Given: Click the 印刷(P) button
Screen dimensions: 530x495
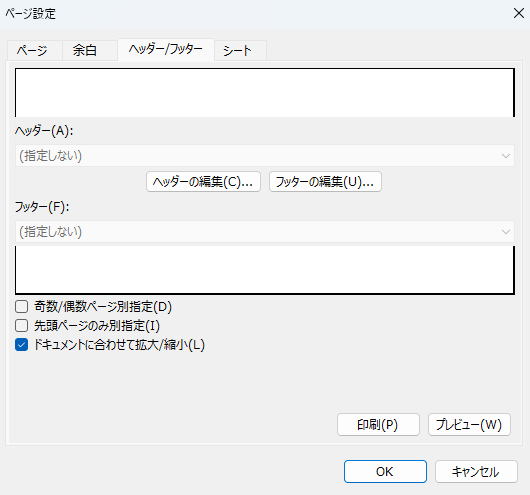Looking at the screenshot, I should click(378, 424).
